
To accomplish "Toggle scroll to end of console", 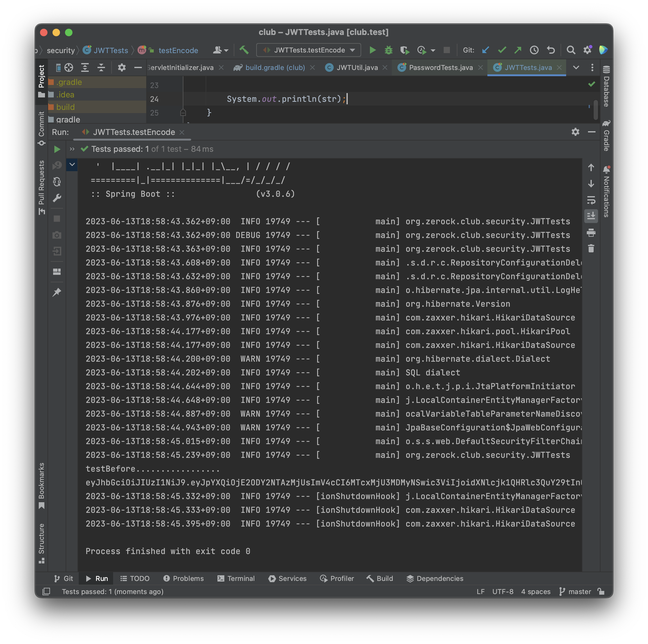I will point(591,216).
